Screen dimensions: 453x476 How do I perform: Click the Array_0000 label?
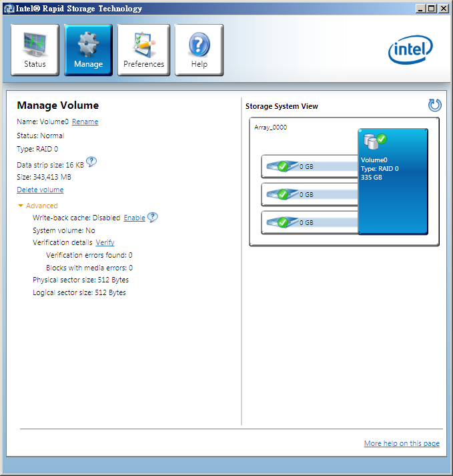[270, 128]
